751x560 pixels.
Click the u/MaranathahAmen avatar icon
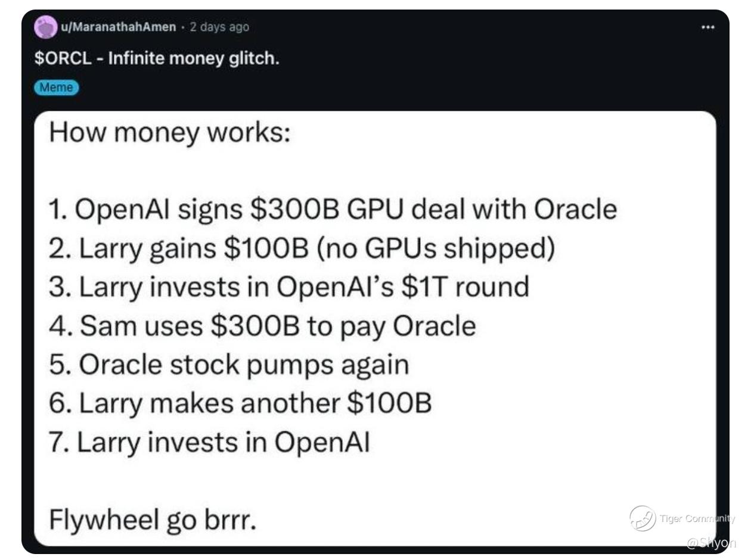(45, 27)
